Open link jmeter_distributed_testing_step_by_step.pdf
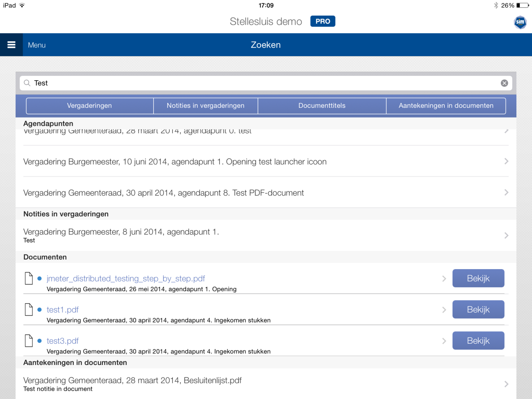The height and width of the screenshot is (399, 532). (x=126, y=279)
